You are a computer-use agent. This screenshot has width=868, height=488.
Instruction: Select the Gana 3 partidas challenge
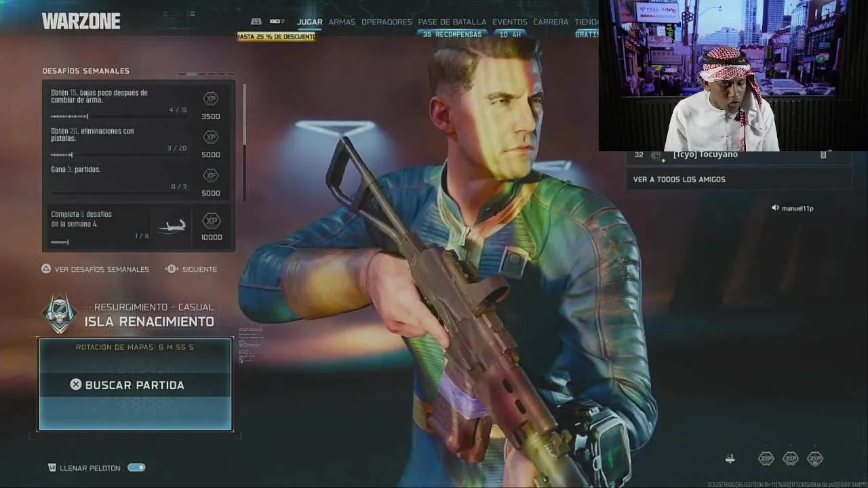point(138,180)
